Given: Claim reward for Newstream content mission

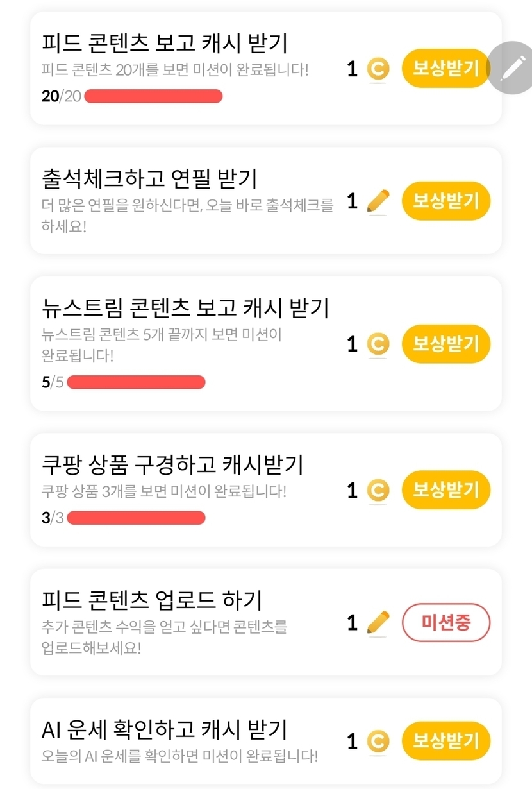Looking at the screenshot, I should [445, 344].
